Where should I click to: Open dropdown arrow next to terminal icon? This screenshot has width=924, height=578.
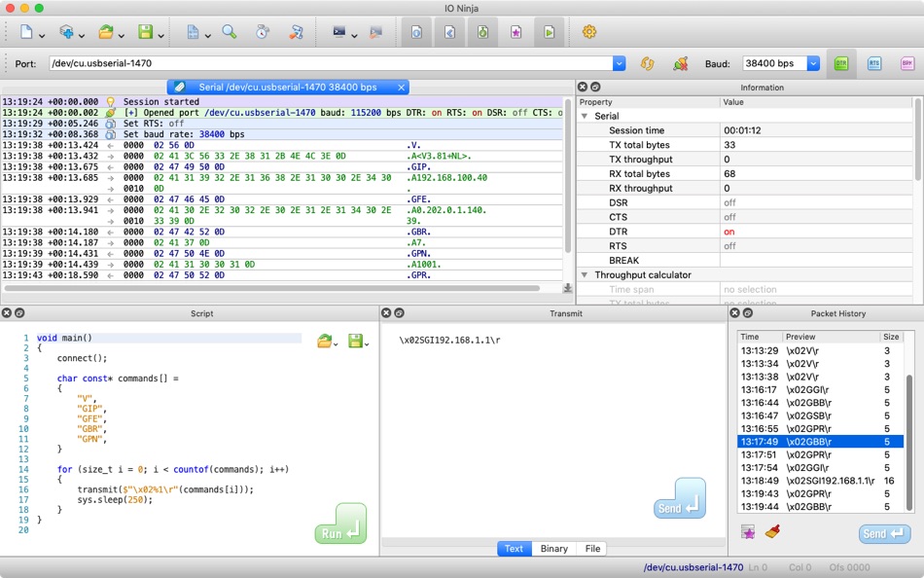click(354, 36)
